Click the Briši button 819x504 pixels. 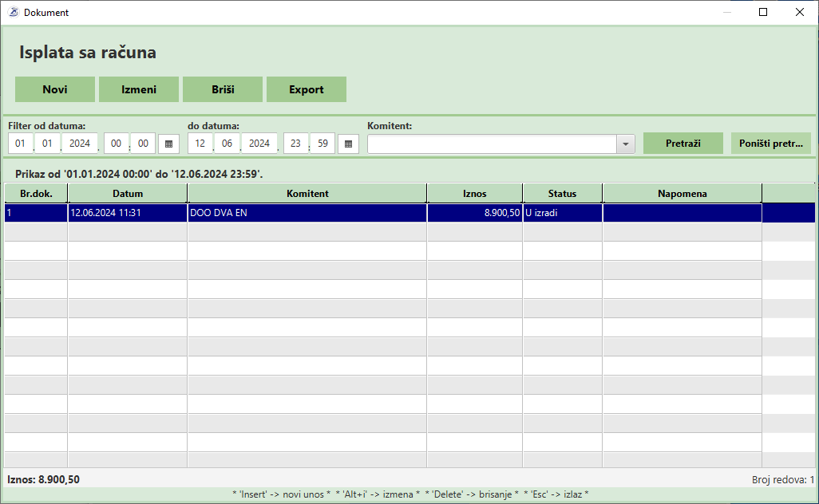tap(223, 89)
